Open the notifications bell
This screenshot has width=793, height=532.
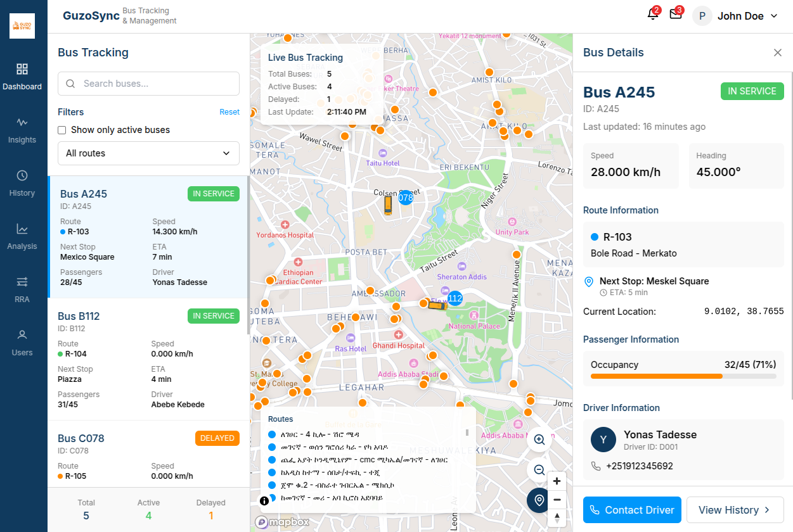coord(653,15)
